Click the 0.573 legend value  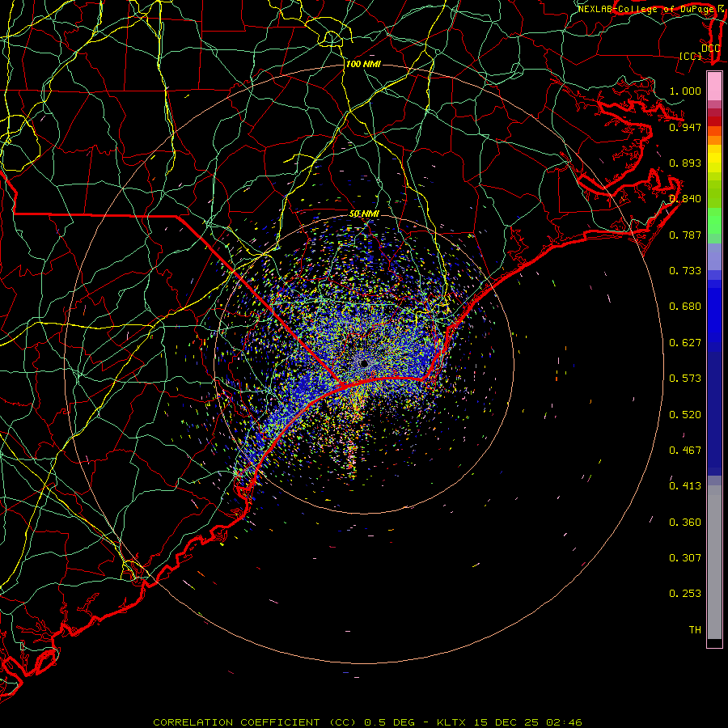[685, 379]
